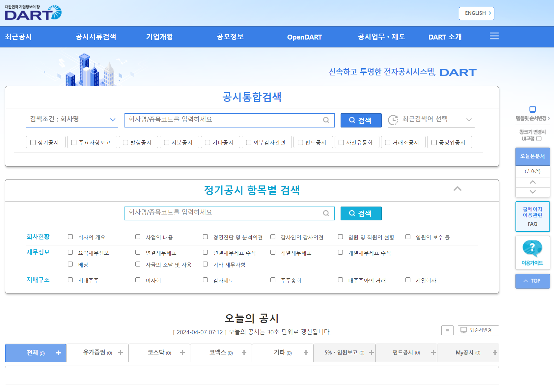
Task: Click the magnifier icon in the company search field
Action: pos(326,120)
